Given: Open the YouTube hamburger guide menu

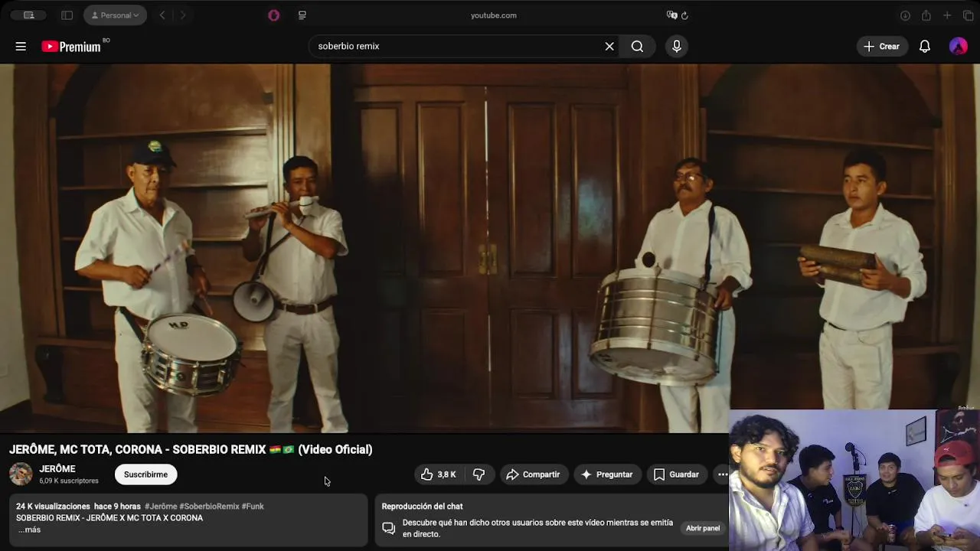Looking at the screenshot, I should [21, 47].
